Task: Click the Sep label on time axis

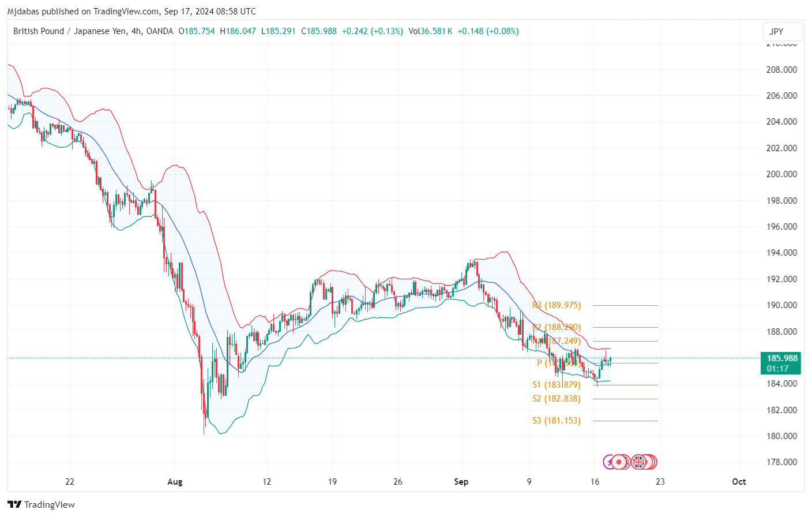Action: pyautogui.click(x=461, y=482)
